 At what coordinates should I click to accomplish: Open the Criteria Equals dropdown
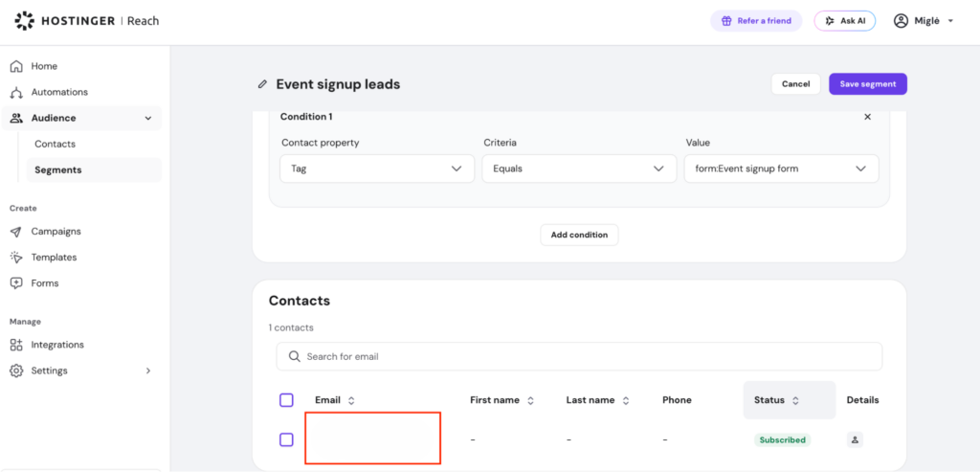(x=579, y=169)
